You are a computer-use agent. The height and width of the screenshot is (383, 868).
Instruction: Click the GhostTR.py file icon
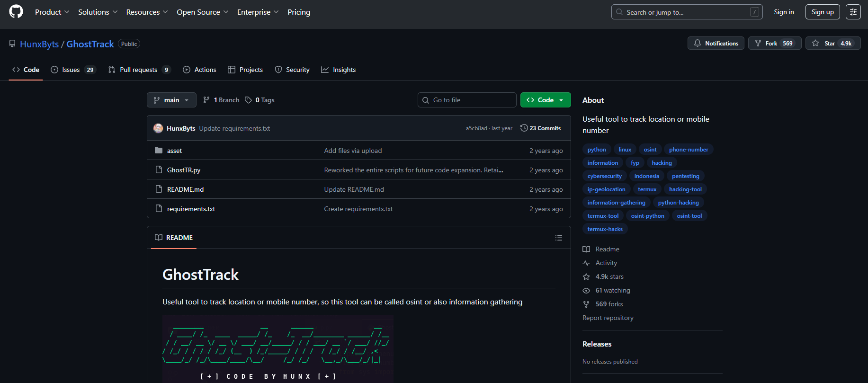point(159,170)
